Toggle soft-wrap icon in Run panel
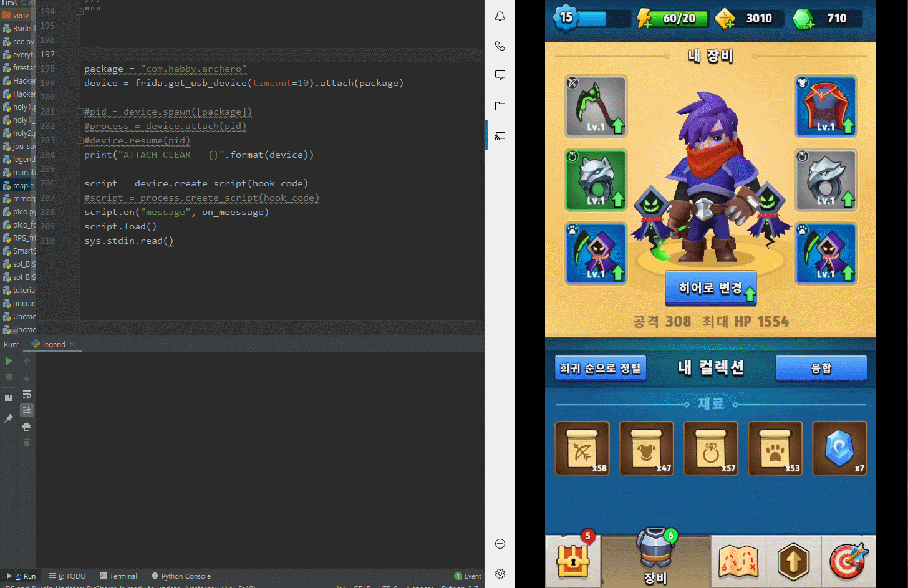Viewport: 908px width, 588px height. [x=27, y=394]
